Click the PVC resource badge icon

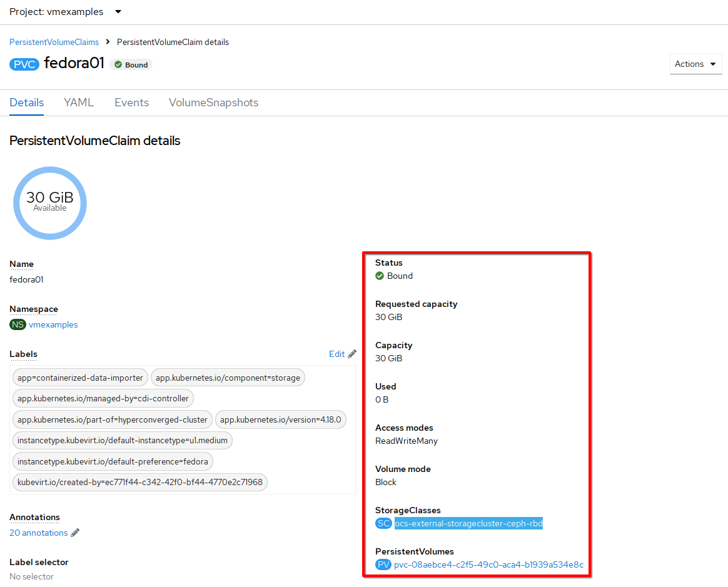point(24,64)
